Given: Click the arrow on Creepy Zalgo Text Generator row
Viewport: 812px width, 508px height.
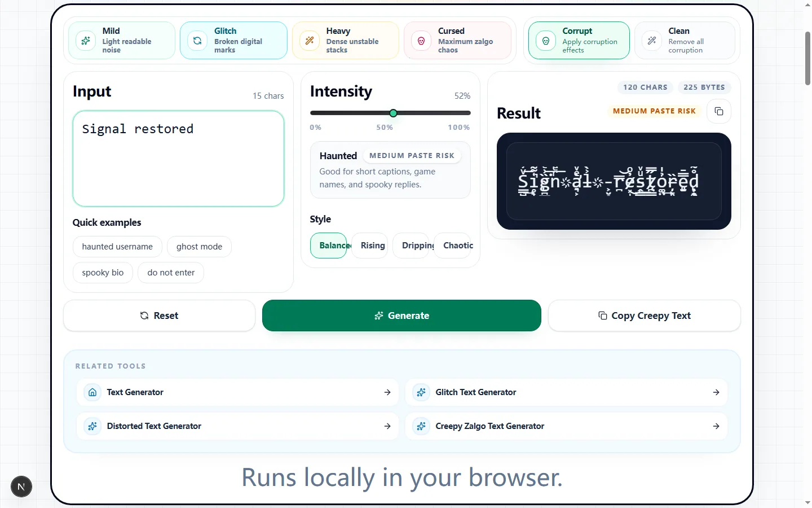Looking at the screenshot, I should pyautogui.click(x=716, y=426).
